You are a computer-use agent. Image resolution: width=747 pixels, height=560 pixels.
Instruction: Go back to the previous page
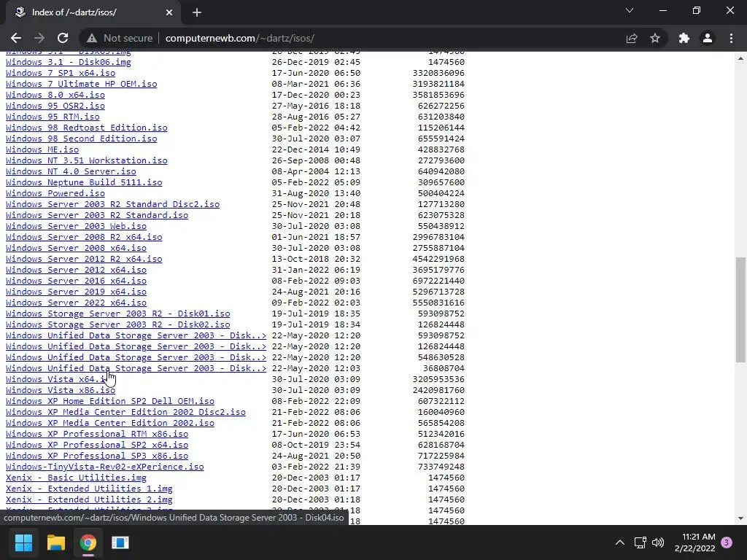[16, 38]
